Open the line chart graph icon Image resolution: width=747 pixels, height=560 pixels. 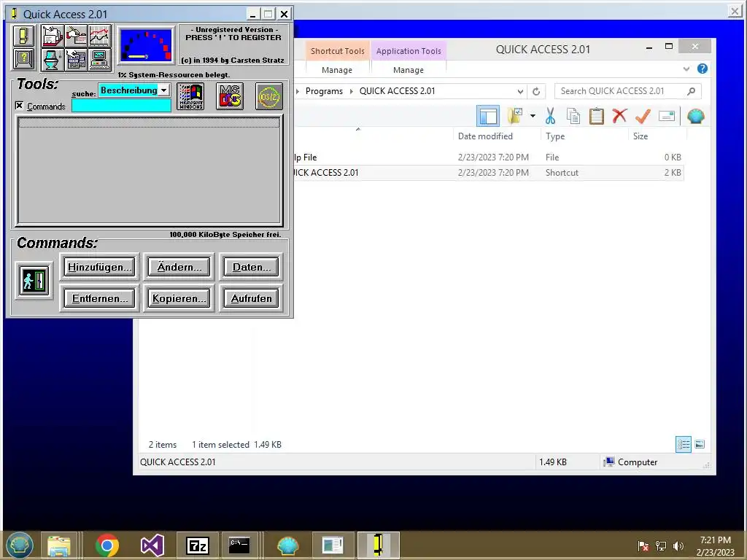[x=100, y=36]
